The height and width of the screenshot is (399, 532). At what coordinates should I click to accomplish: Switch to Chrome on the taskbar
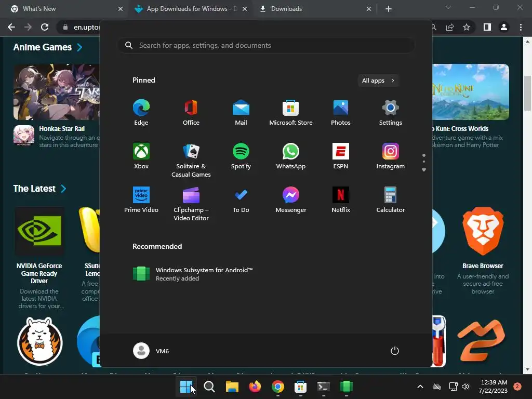tap(277, 387)
